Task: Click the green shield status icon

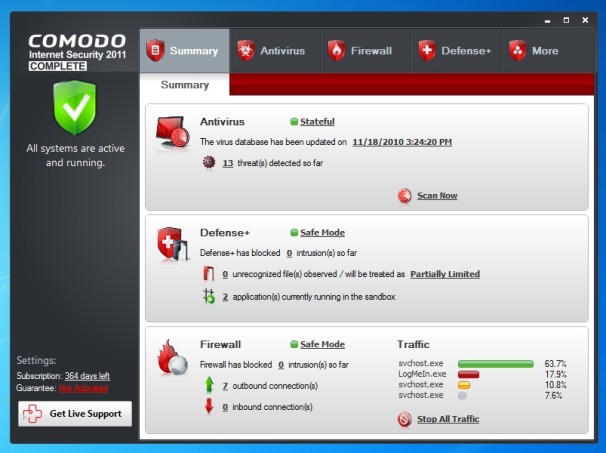Action: pyautogui.click(x=74, y=108)
